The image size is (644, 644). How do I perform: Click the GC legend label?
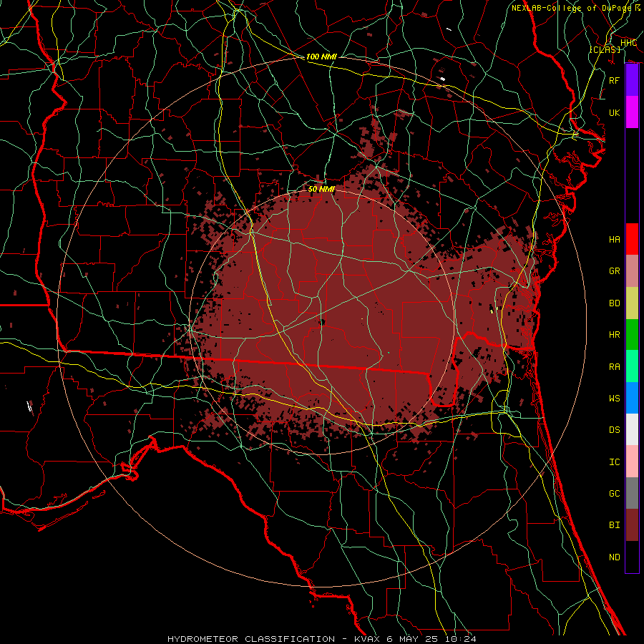pyautogui.click(x=614, y=494)
